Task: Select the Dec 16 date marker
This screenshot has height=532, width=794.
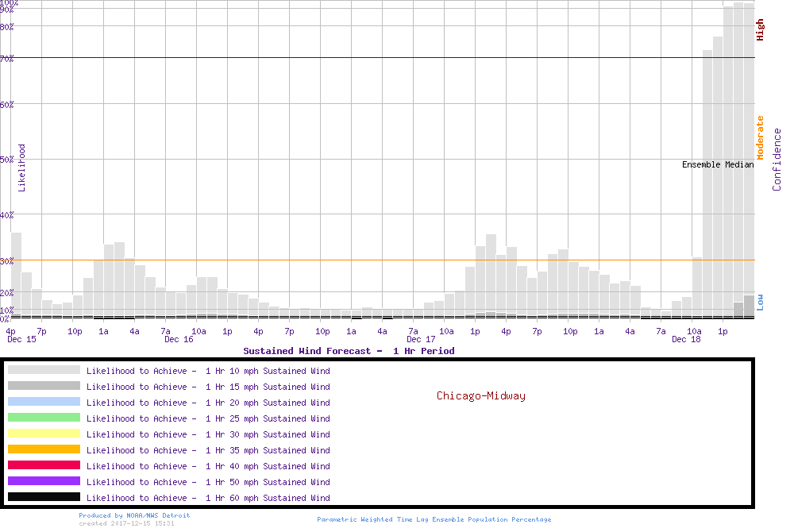Action: pyautogui.click(x=179, y=339)
